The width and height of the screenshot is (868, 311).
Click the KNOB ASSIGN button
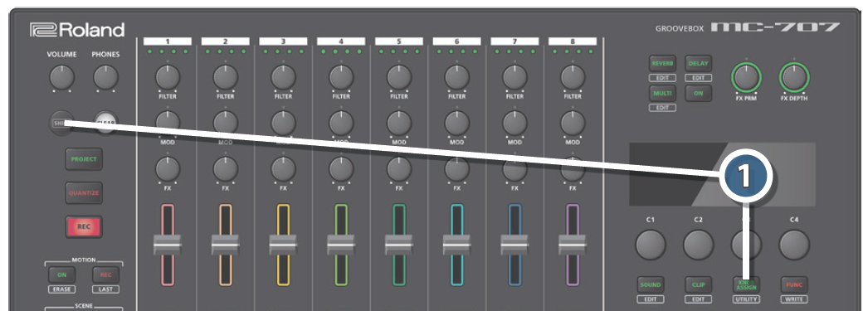pos(746,285)
